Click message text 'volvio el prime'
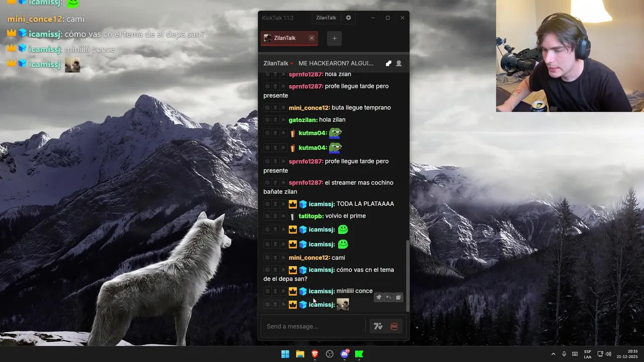This screenshot has width=644, height=362. pyautogui.click(x=346, y=216)
